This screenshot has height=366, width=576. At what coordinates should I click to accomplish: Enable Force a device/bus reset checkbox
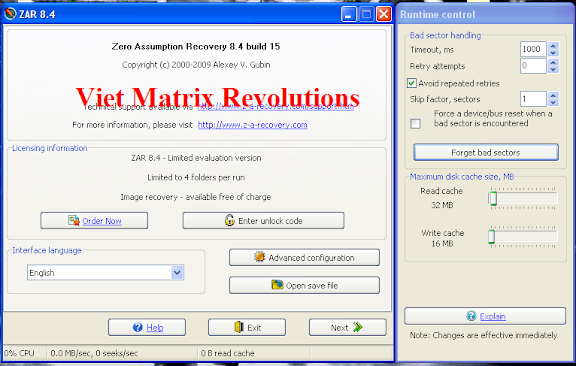point(415,123)
